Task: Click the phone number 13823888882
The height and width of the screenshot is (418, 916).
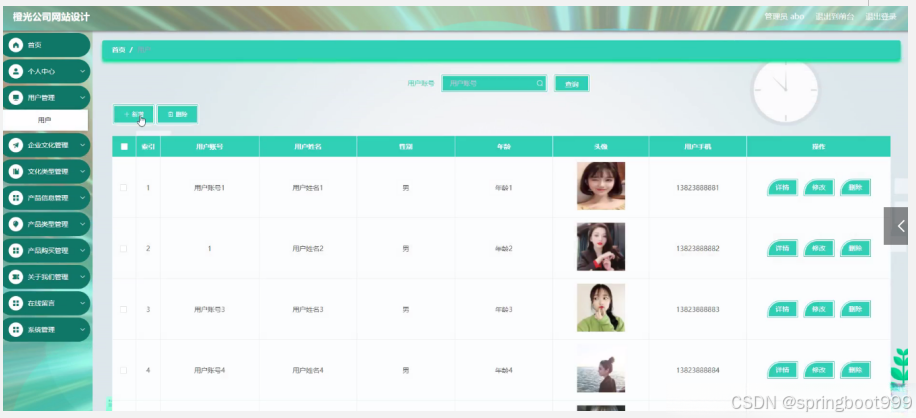Action: [698, 249]
